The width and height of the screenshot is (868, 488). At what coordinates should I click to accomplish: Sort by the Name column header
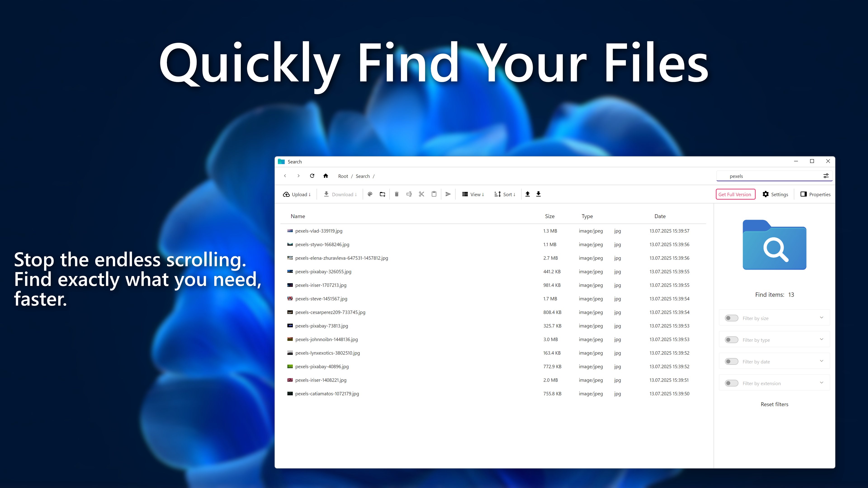click(298, 216)
